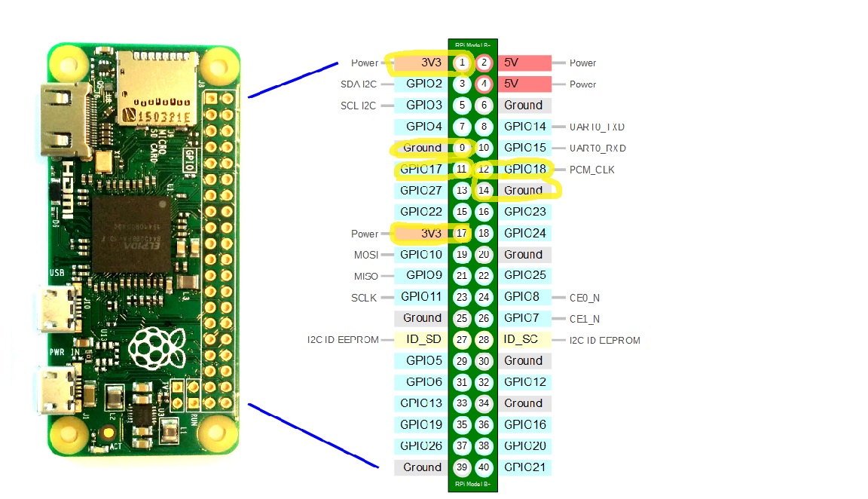This screenshot has height=499, width=868.
Task: Click the Ground label beside pin 34
Action: (524, 403)
